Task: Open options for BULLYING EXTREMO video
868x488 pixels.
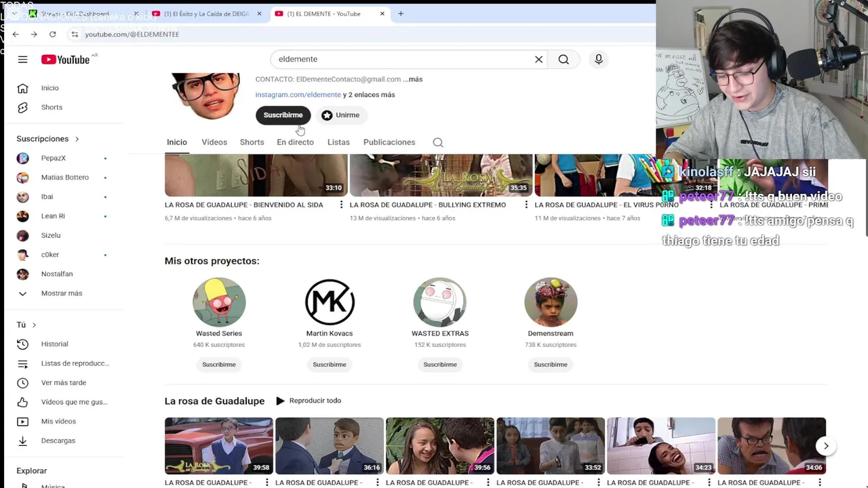Action: tap(526, 205)
